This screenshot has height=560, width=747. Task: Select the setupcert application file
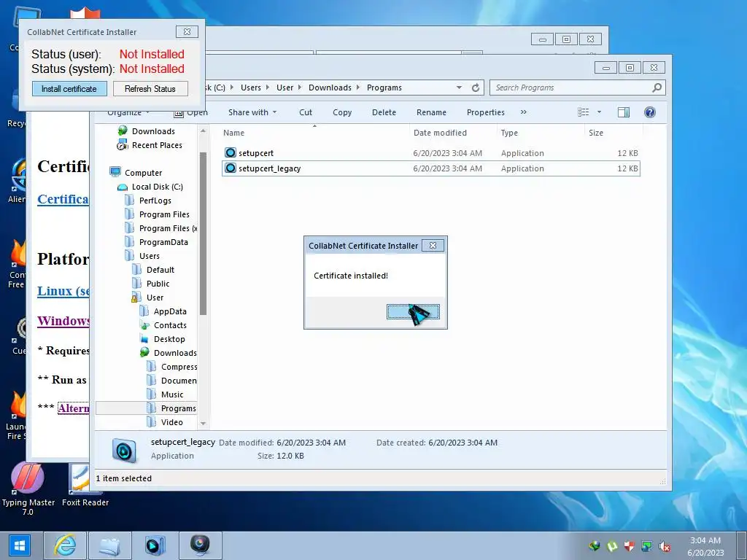pos(430,153)
